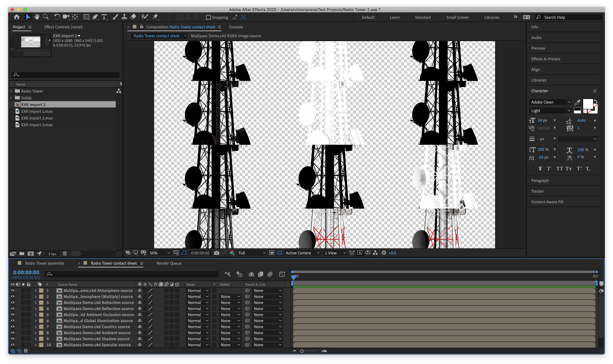This screenshot has height=364, width=613.
Task: Select the Hand tool
Action: tap(37, 17)
